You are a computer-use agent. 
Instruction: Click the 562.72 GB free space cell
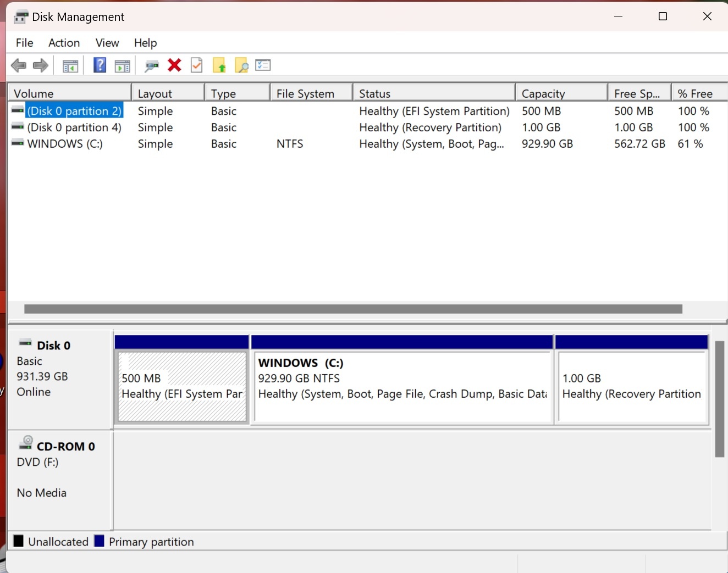[x=639, y=143]
